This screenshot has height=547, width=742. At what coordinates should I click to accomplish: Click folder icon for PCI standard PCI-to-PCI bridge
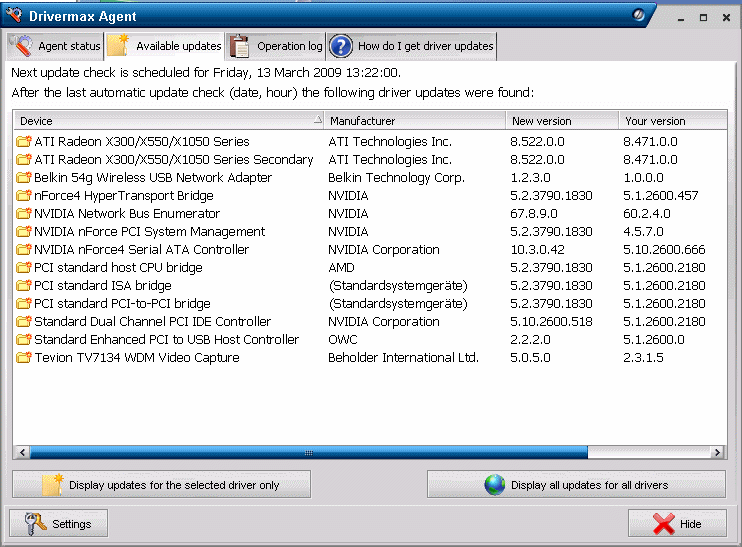[23, 303]
